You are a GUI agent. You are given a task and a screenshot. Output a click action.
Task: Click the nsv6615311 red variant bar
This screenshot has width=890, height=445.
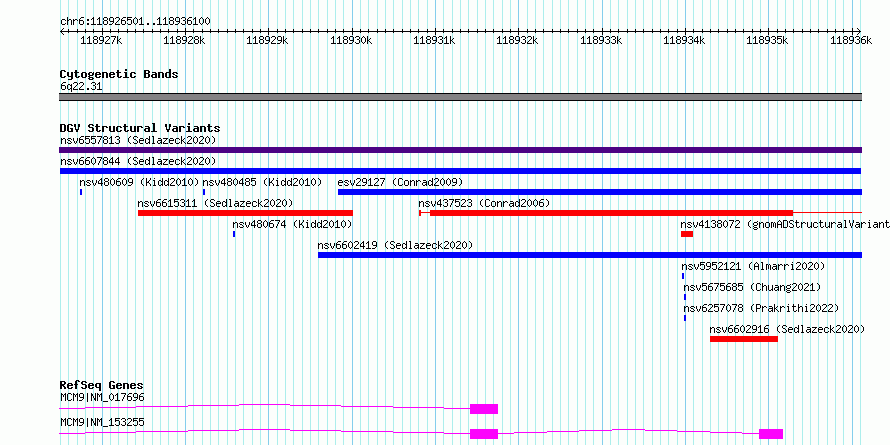(x=245, y=213)
